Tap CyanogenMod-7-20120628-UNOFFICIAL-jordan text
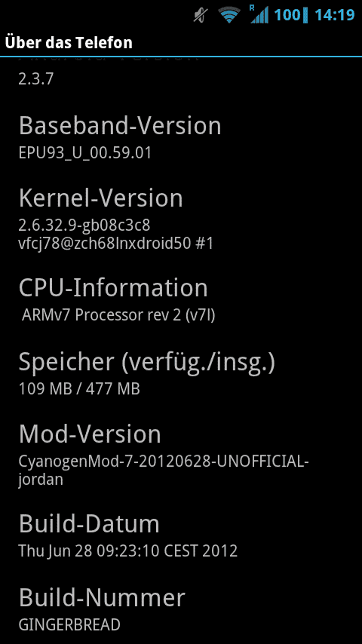Screen dimensions: 362x644 pyautogui.click(x=164, y=470)
